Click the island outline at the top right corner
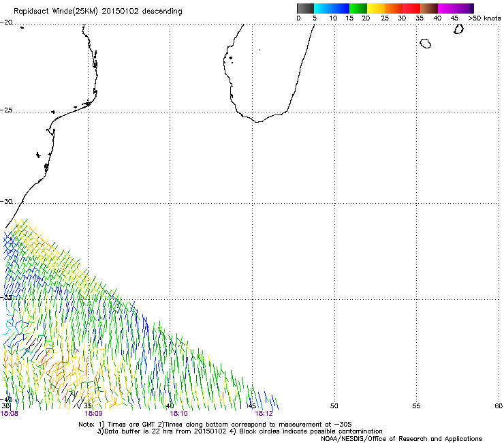504x443 pixels. pyautogui.click(x=458, y=29)
